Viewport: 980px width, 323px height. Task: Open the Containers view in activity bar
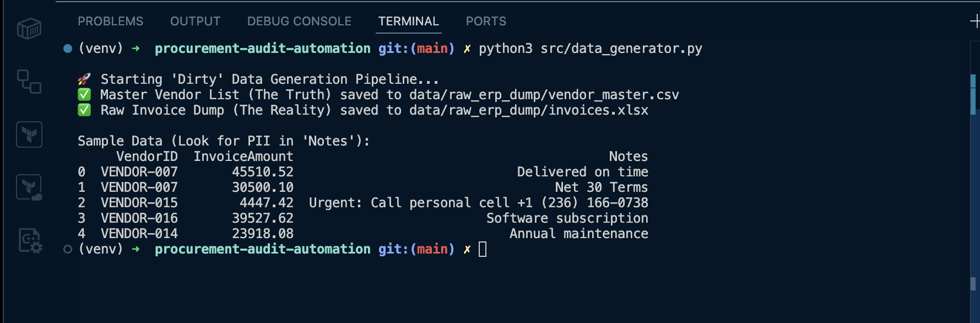pyautogui.click(x=29, y=29)
